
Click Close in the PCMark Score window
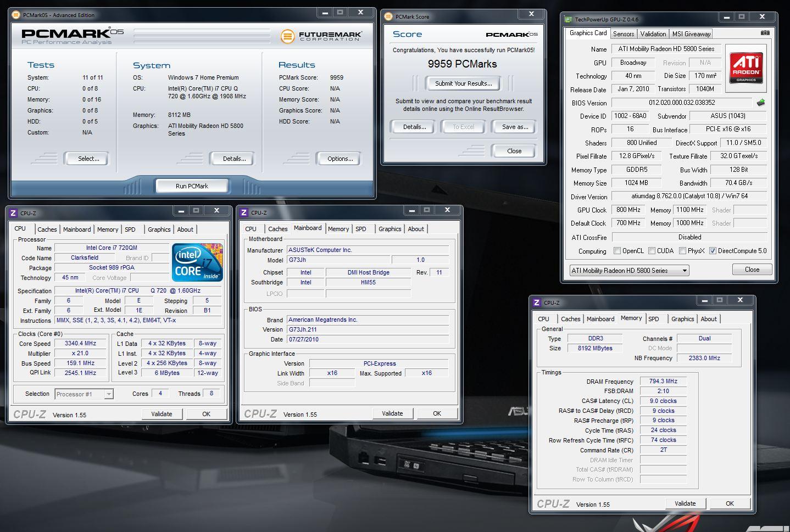click(x=514, y=151)
